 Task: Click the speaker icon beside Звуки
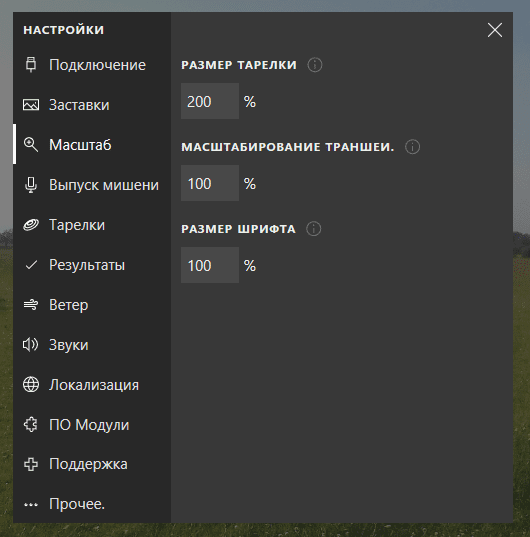click(31, 345)
